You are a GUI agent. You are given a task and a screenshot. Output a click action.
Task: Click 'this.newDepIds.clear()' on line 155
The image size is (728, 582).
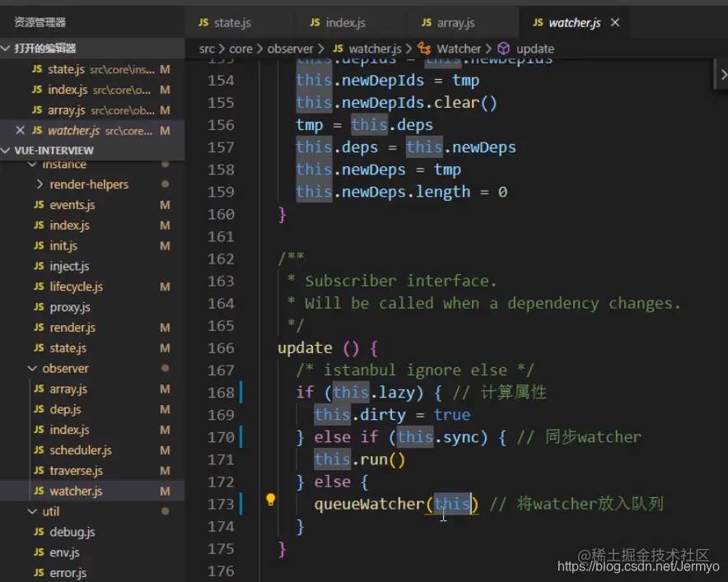396,103
